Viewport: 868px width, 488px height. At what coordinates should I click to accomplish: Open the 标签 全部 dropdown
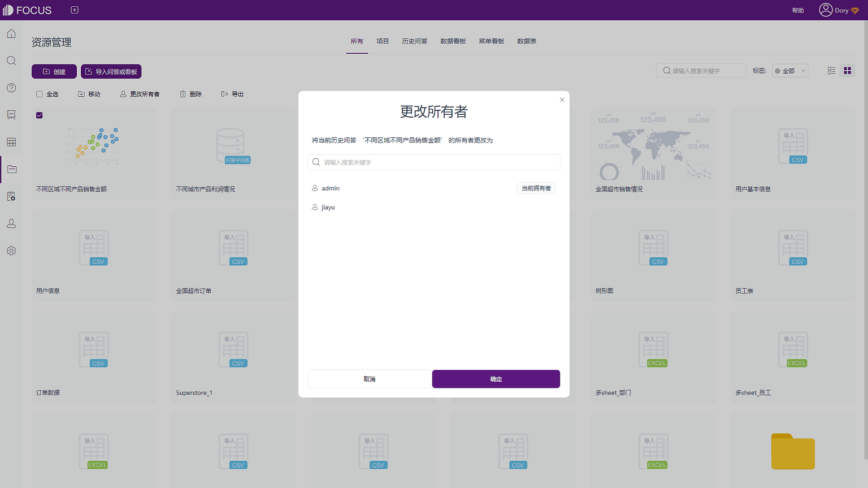[x=790, y=71]
